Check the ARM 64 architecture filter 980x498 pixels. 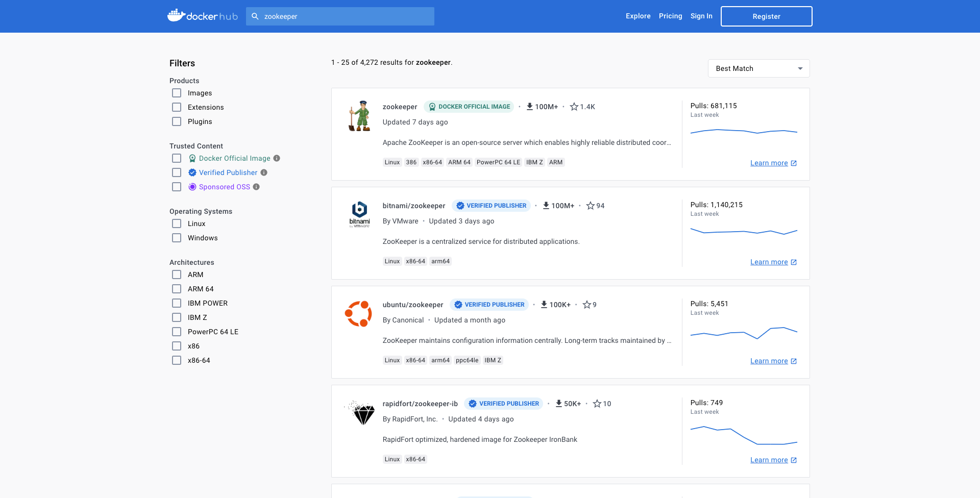(x=177, y=289)
